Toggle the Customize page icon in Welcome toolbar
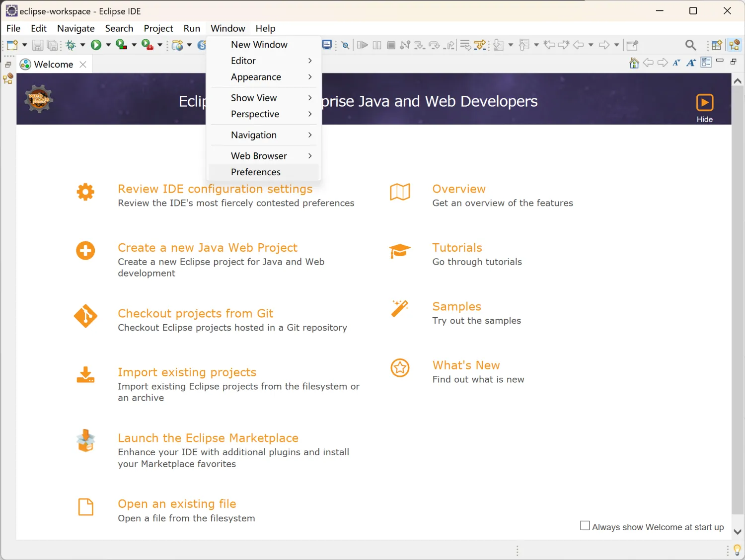This screenshot has height=560, width=745. click(x=706, y=63)
